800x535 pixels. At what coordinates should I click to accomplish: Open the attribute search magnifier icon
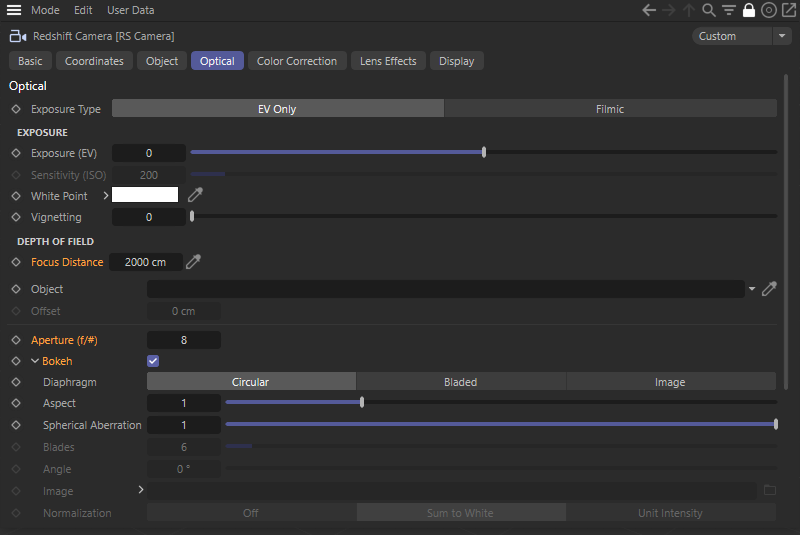coord(709,10)
